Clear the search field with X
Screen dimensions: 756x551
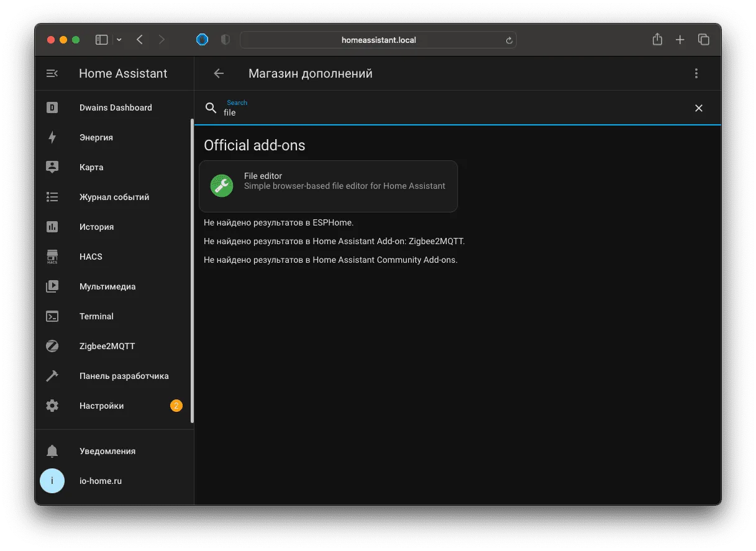click(x=699, y=108)
